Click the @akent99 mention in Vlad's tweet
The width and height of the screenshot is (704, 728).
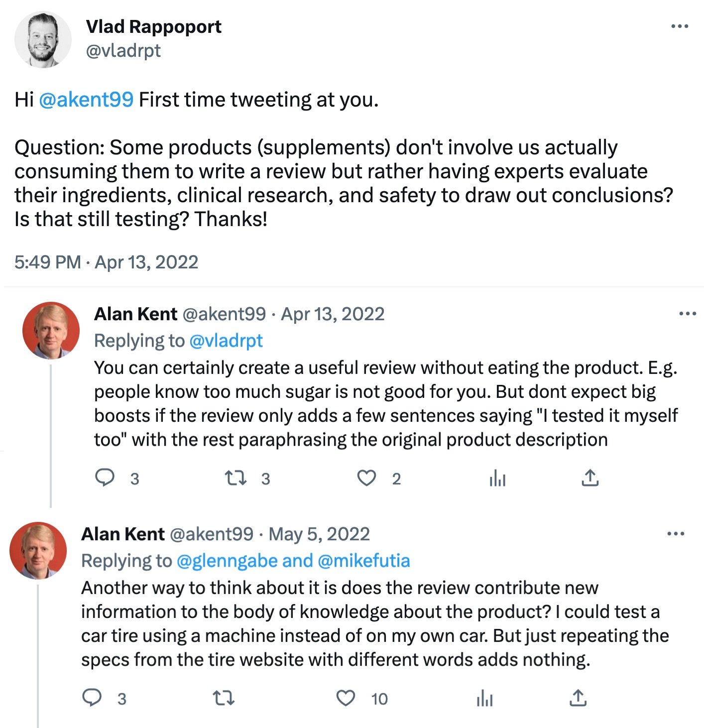[x=86, y=100]
